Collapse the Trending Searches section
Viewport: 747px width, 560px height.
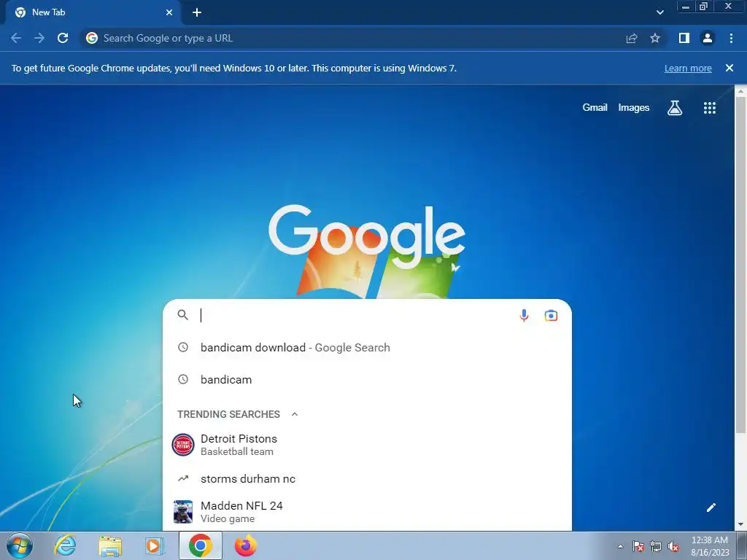(295, 414)
